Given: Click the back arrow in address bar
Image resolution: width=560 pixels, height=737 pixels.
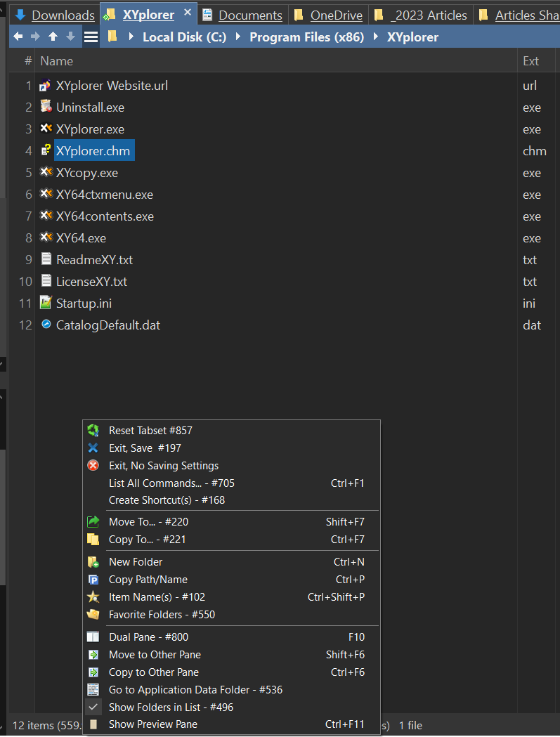Looking at the screenshot, I should point(18,37).
